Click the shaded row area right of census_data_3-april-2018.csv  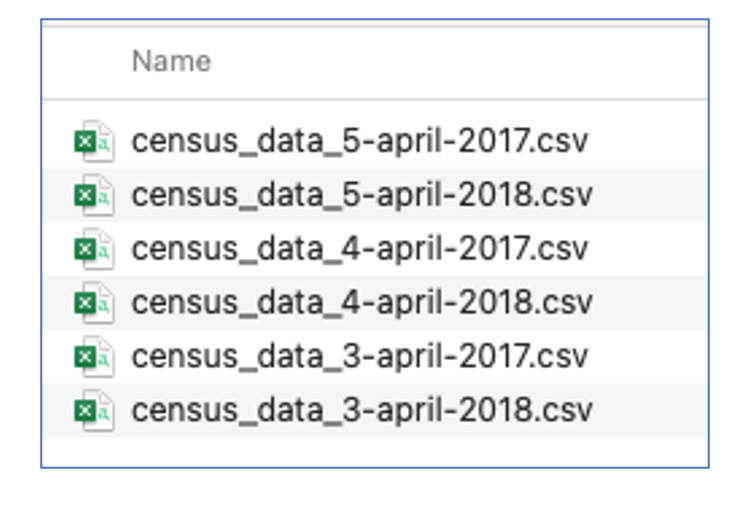pyautogui.click(x=650, y=411)
